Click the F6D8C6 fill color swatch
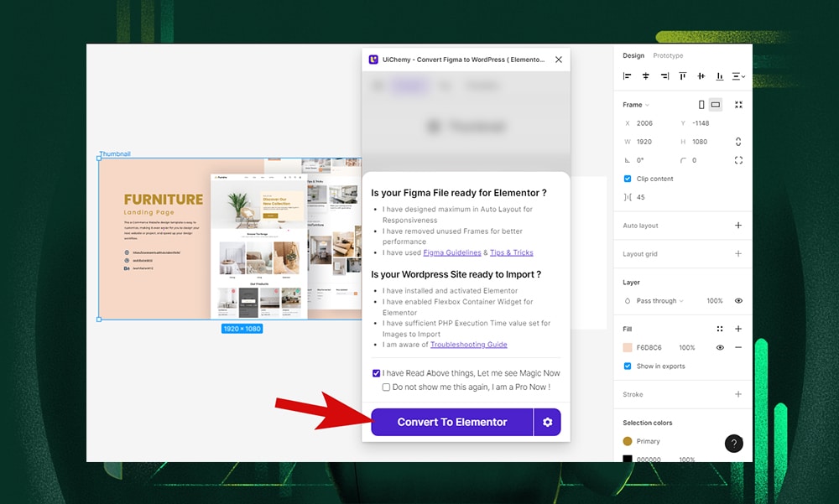 point(629,347)
